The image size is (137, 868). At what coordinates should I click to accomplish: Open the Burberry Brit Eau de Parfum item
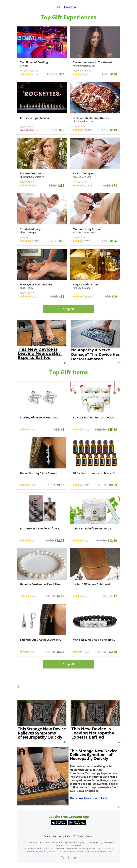[x=42, y=508]
